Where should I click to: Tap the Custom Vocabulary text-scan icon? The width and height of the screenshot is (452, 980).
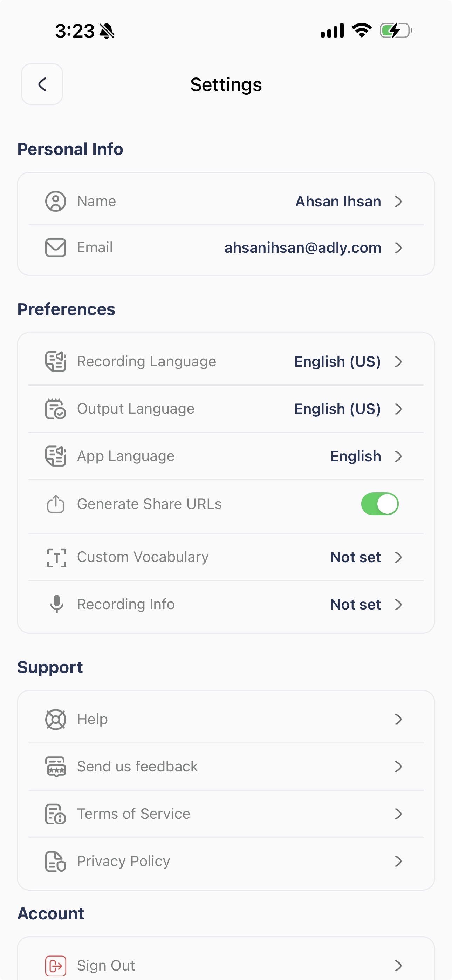coord(56,557)
